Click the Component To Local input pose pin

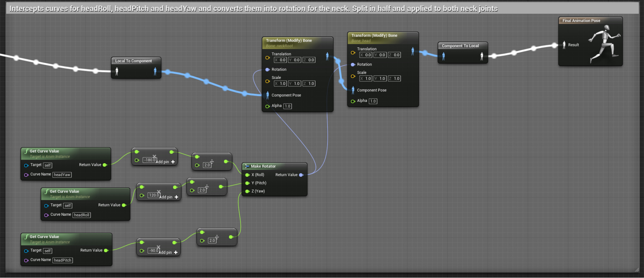coord(443,56)
